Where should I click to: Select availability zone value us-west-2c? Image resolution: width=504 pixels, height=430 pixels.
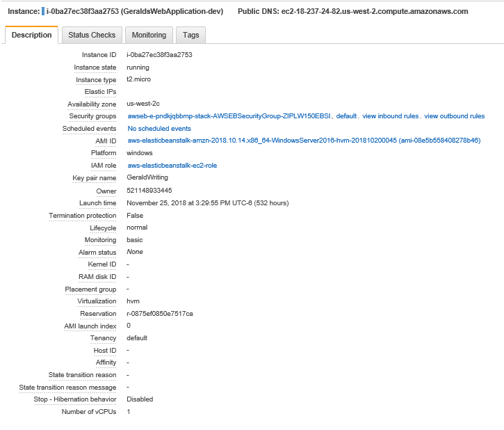tap(143, 104)
